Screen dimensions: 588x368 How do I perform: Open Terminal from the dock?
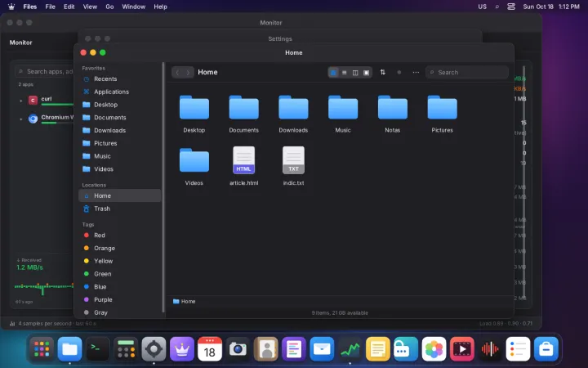pos(98,349)
